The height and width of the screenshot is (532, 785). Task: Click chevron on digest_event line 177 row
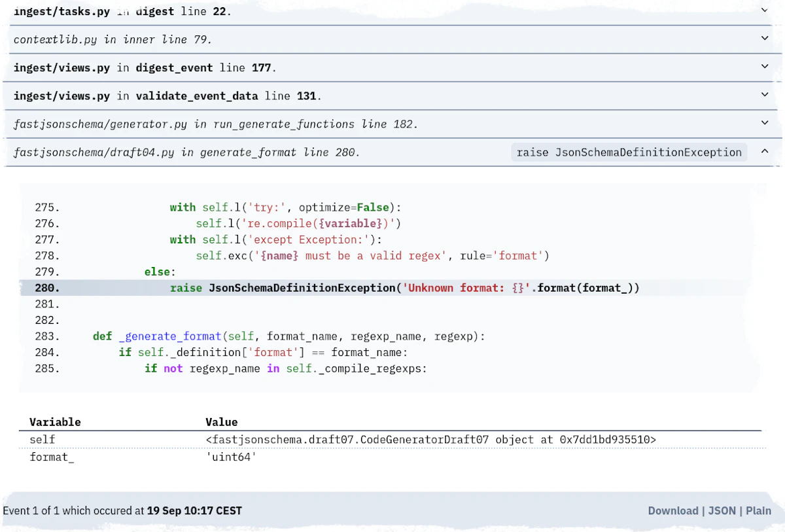pyautogui.click(x=764, y=67)
